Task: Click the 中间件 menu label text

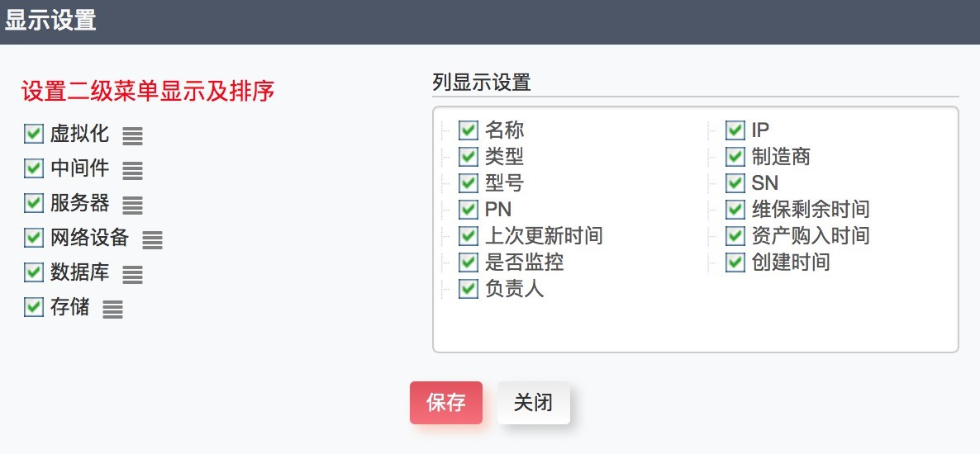Action: click(x=79, y=168)
